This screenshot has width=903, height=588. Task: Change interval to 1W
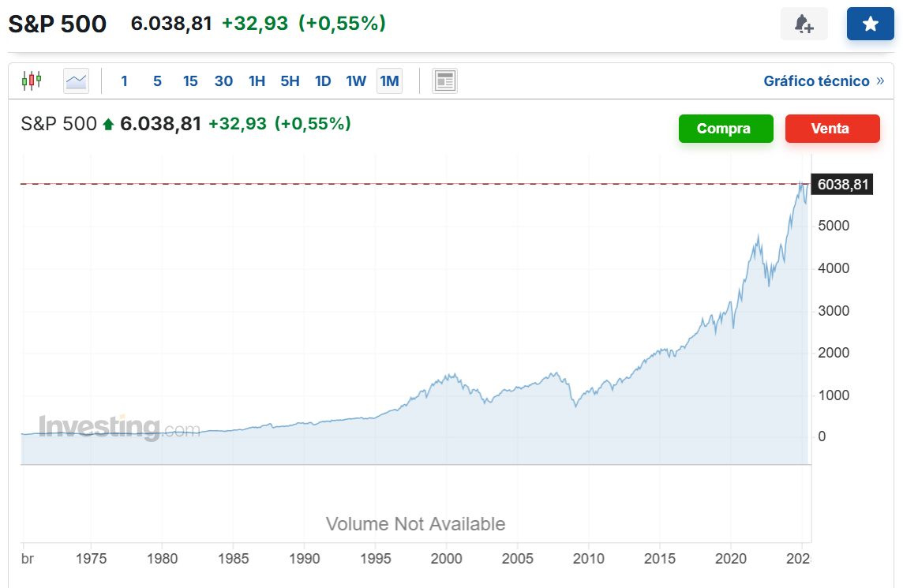(x=356, y=81)
